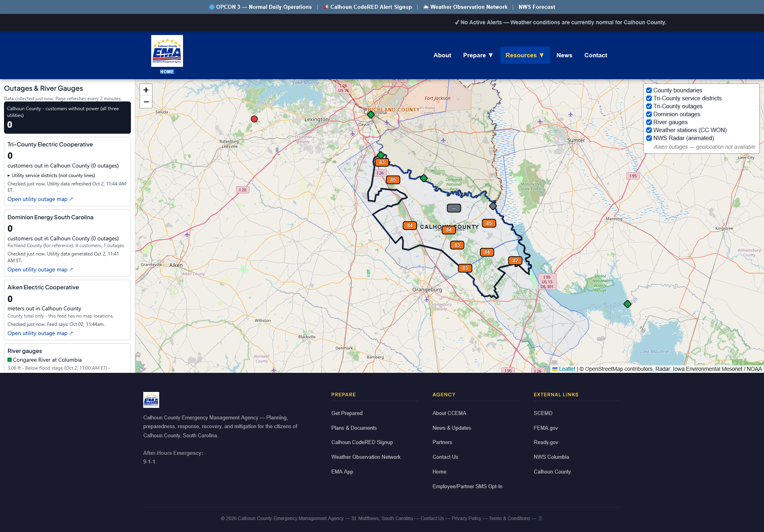The image size is (764, 532).
Task: Click green gauge diamond beside Congaree National Park
Action: (x=424, y=178)
